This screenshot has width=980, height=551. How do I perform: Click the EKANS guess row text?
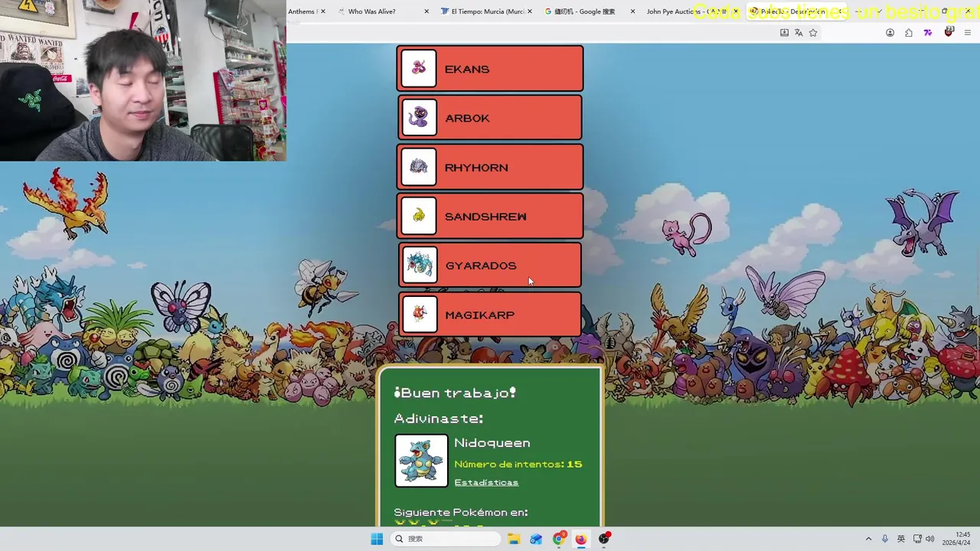(467, 69)
